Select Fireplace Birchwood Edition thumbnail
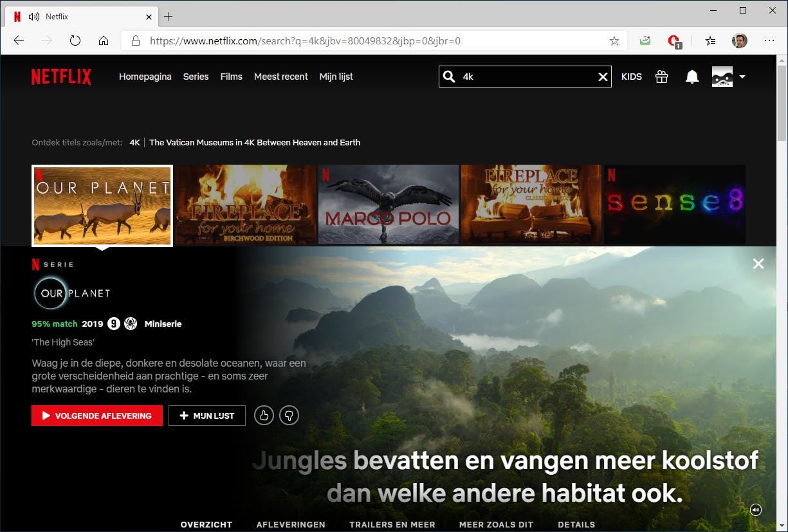Screen dimensions: 788x532 coord(245,205)
